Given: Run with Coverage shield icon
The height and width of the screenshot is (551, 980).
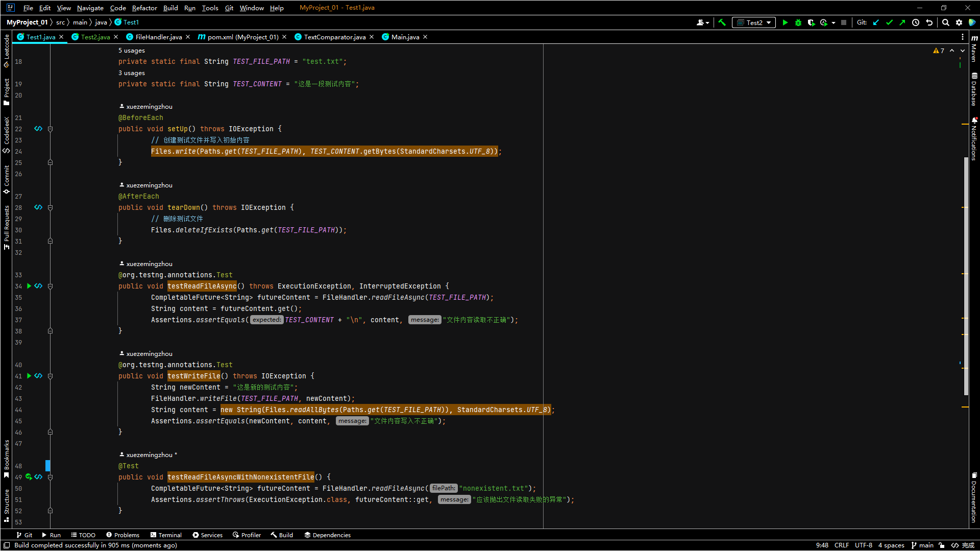Looking at the screenshot, I should point(811,22).
